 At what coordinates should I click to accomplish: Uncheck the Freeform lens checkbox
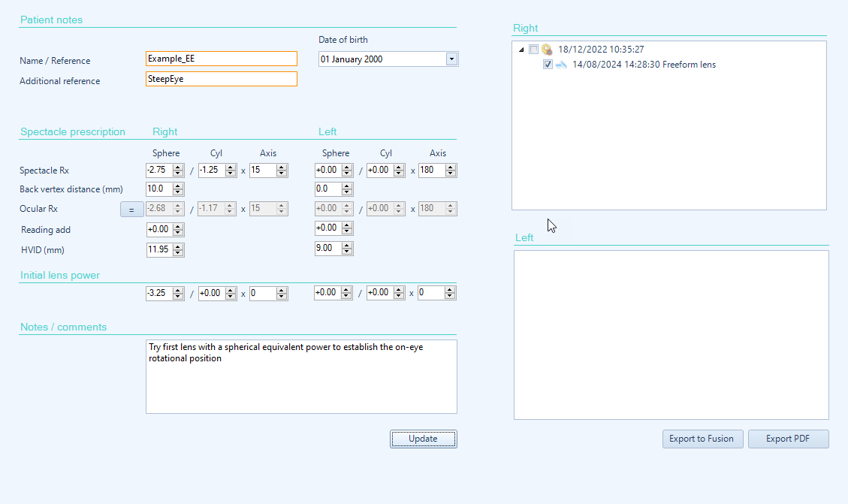(x=548, y=65)
